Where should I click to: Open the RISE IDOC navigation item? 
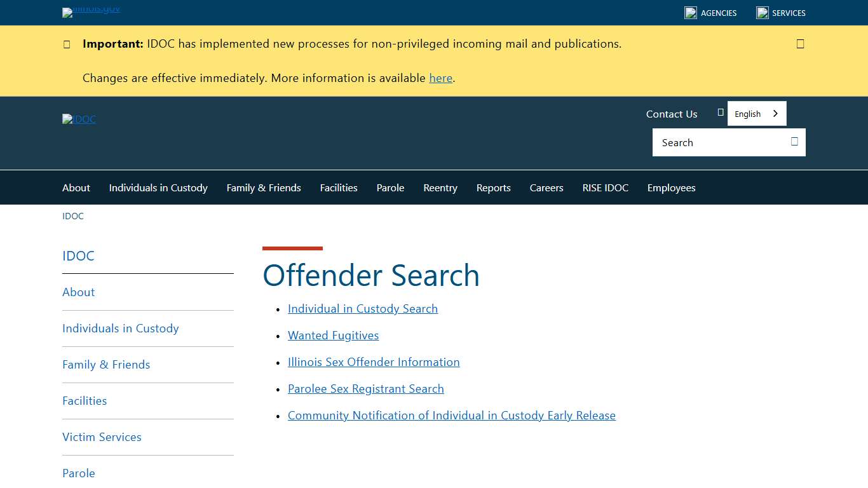[605, 187]
